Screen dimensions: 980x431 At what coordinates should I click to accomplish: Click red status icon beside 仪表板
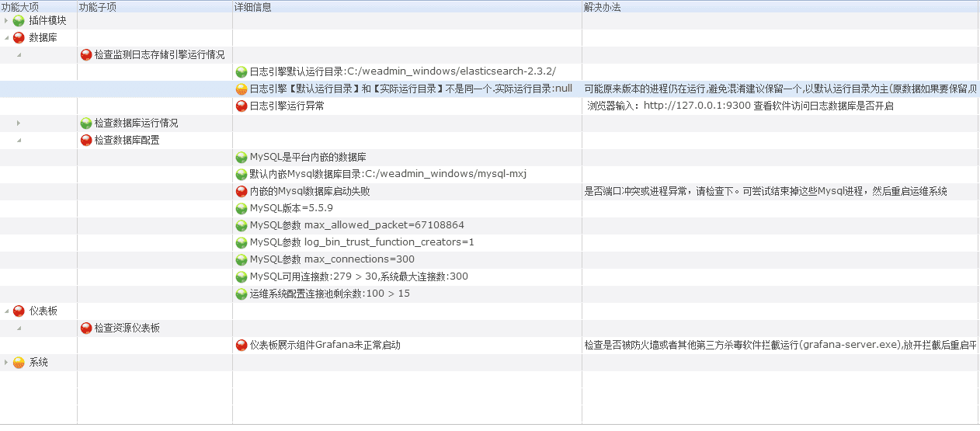click(x=19, y=311)
